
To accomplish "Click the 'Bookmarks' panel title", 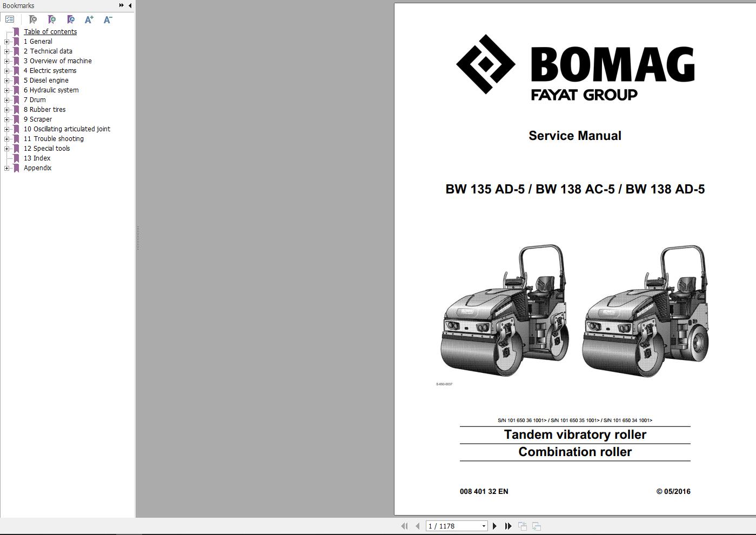I will [x=18, y=5].
